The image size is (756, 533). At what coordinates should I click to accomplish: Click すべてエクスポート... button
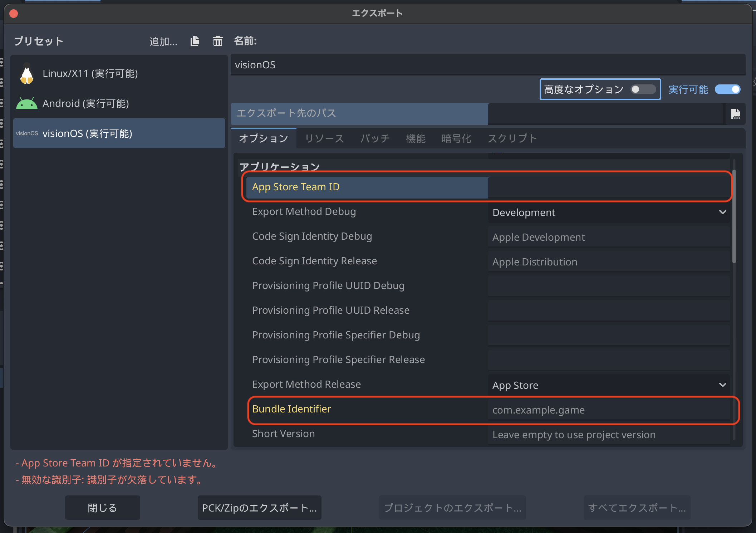(637, 508)
